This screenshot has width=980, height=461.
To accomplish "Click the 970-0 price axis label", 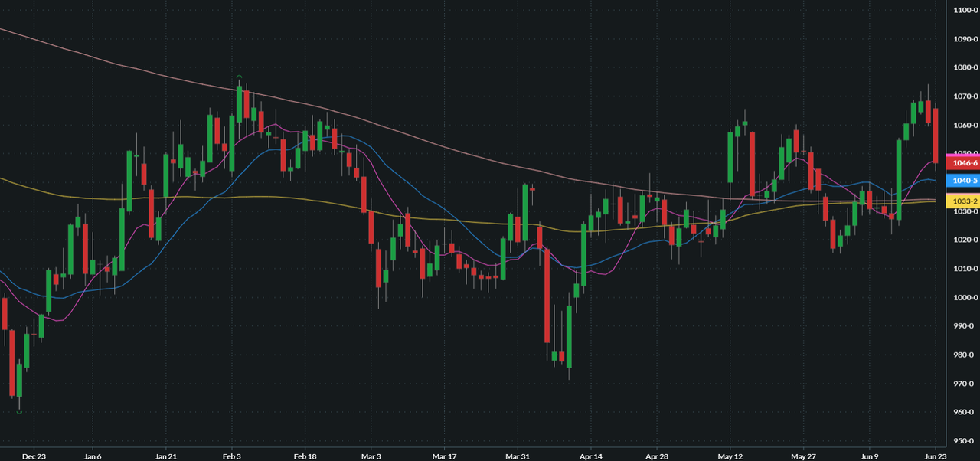I will 964,384.
